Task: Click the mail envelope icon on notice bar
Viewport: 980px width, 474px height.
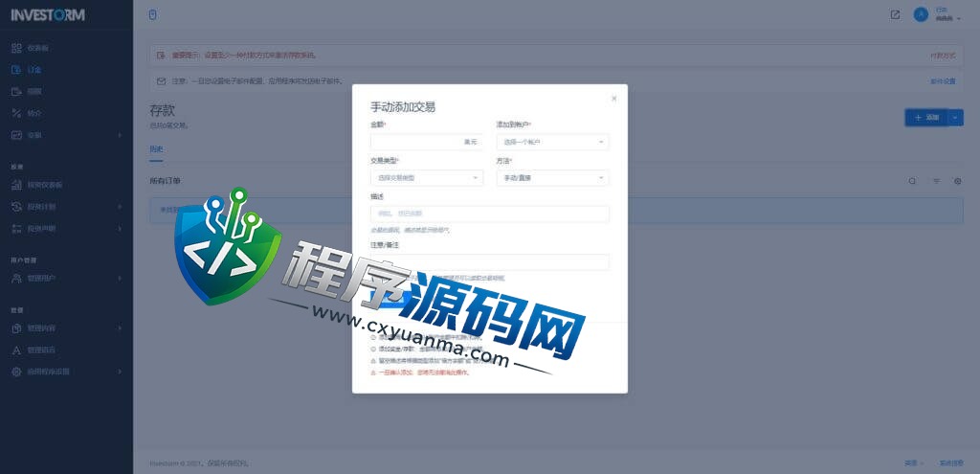Action: point(161,81)
